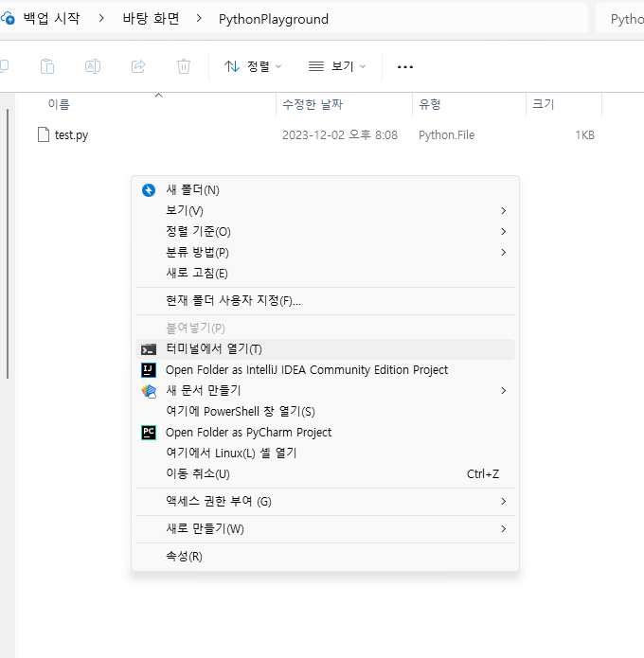Click the Python.File type cell

pyautogui.click(x=446, y=135)
